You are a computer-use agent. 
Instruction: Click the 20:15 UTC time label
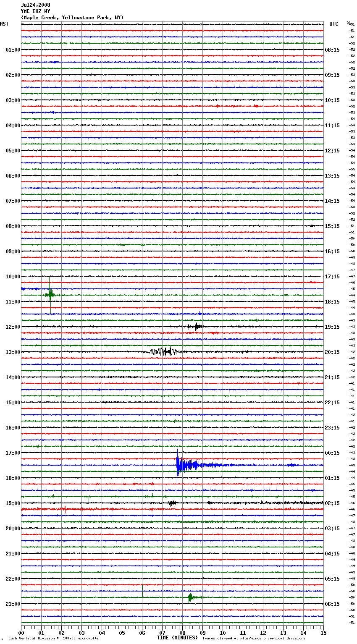[x=332, y=352]
